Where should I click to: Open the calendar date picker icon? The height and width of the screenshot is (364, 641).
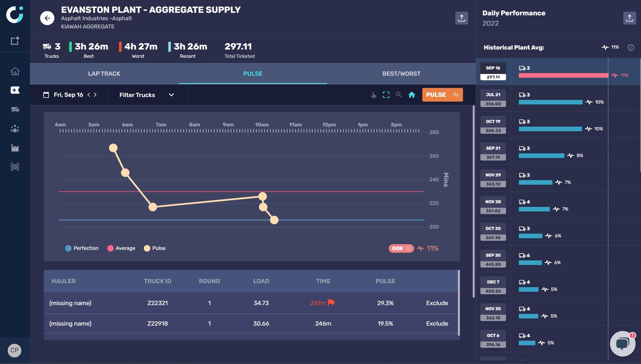(x=46, y=95)
